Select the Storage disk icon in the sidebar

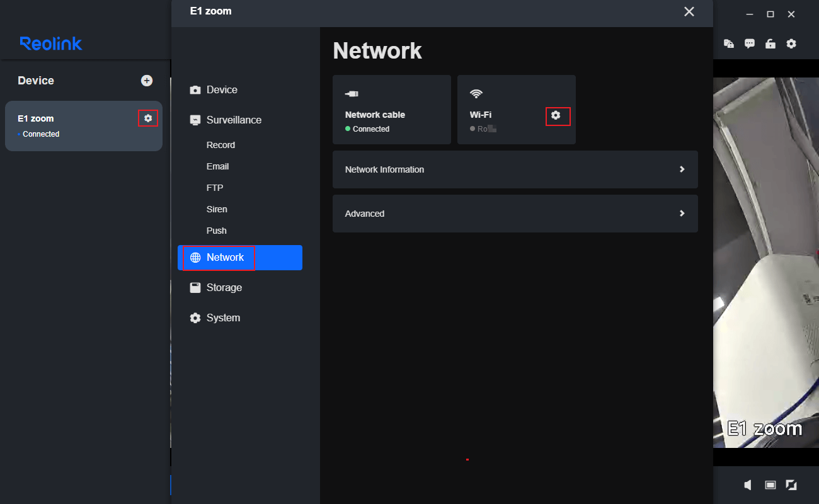(195, 287)
